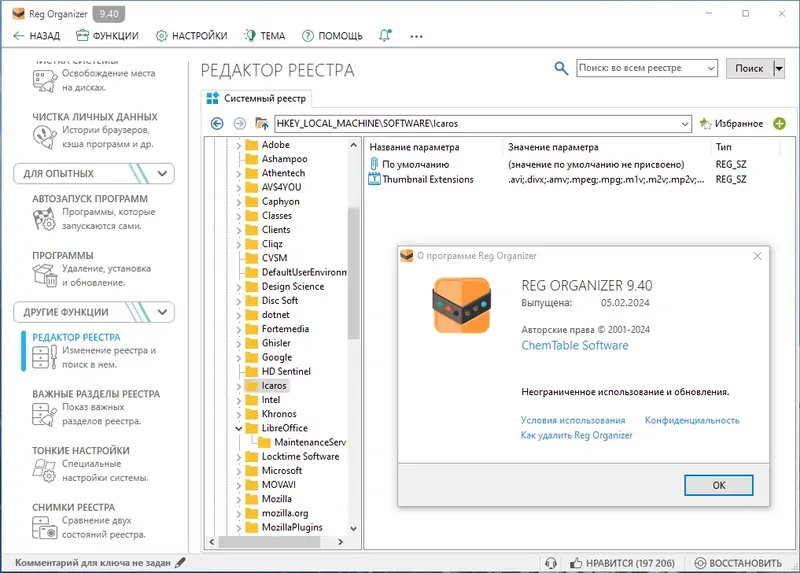Open the ChemTable Software link
This screenshot has width=800, height=573.
574,345
